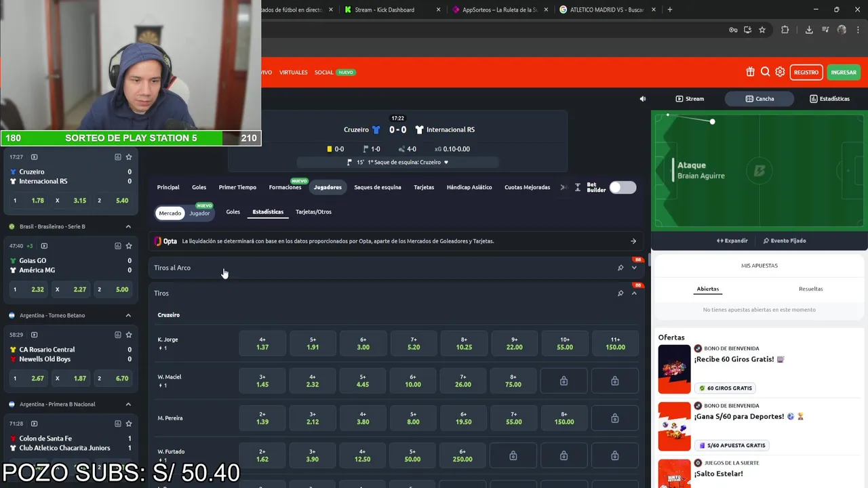Expand the corner kick event dropdown
Viewport: 868px width, 488px height.
446,163
